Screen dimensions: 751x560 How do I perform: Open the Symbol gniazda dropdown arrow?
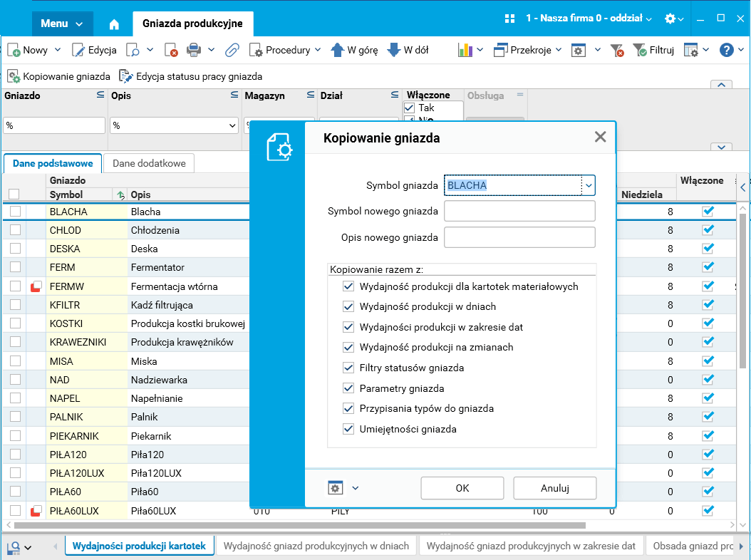coord(589,185)
